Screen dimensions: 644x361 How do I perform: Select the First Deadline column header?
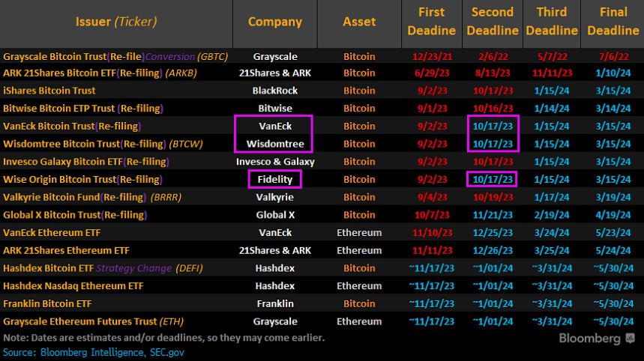point(432,22)
